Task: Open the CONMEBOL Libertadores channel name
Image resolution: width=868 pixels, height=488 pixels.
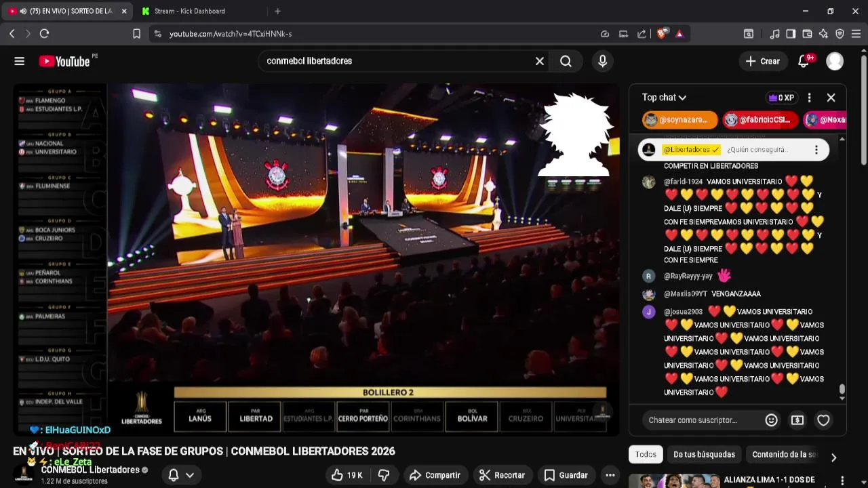Action: pyautogui.click(x=90, y=470)
